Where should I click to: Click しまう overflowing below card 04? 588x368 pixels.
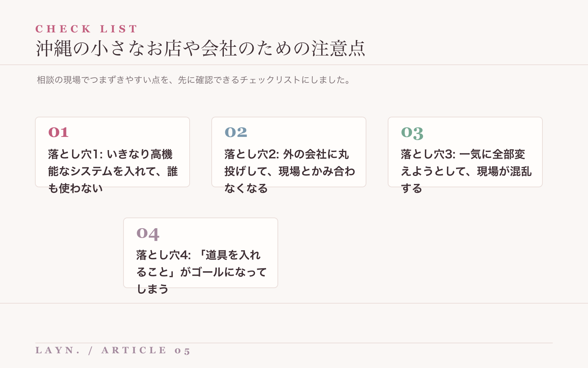153,289
